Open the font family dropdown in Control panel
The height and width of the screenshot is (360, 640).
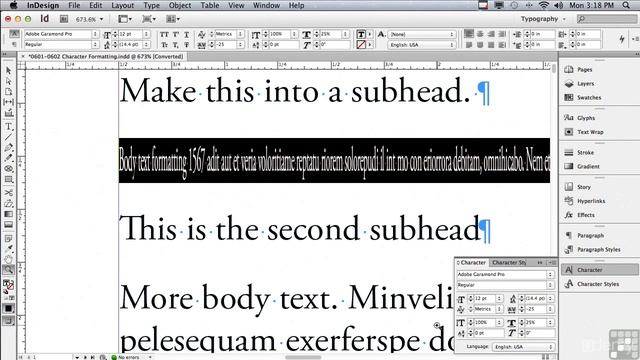point(95,34)
